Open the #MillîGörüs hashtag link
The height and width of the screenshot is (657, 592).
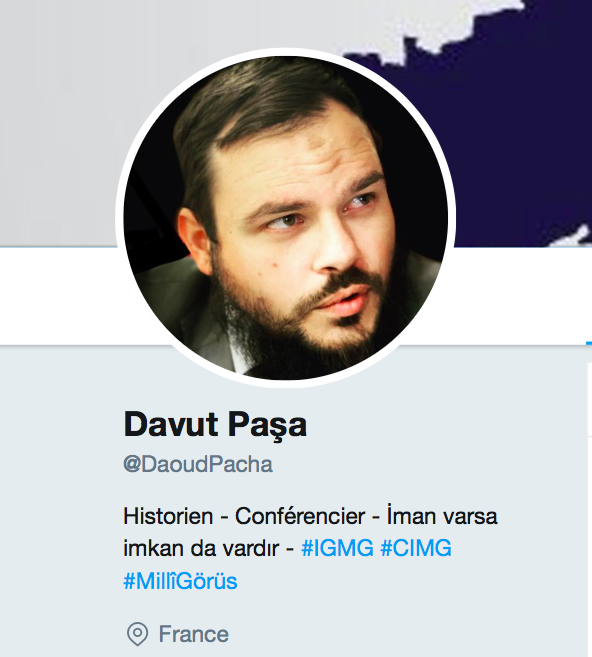(180, 581)
